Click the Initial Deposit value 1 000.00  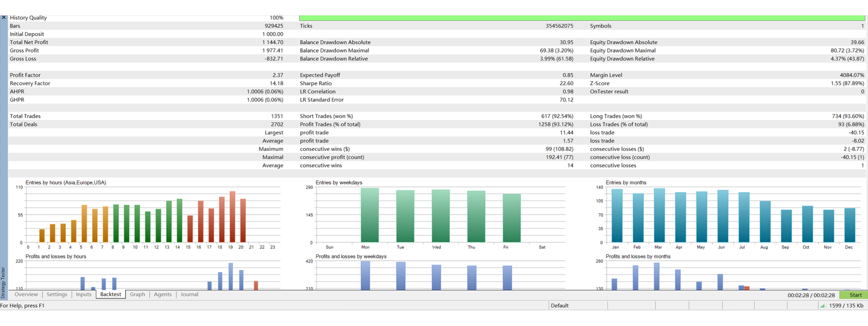(273, 34)
